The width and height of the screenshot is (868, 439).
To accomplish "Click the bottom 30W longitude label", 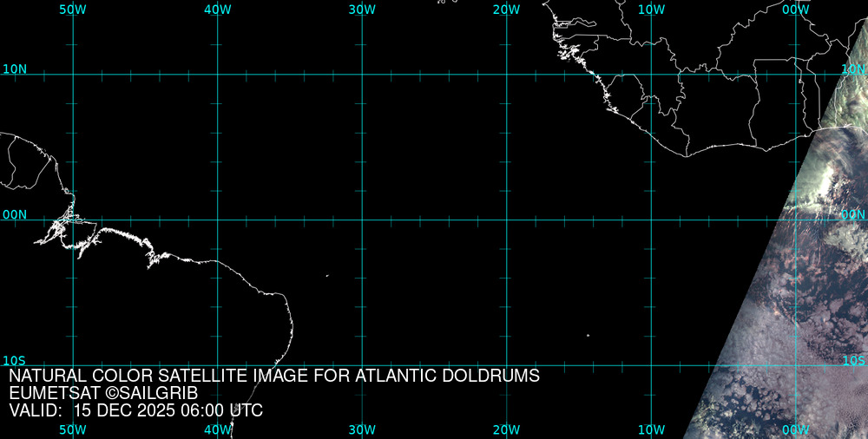I will tap(362, 430).
